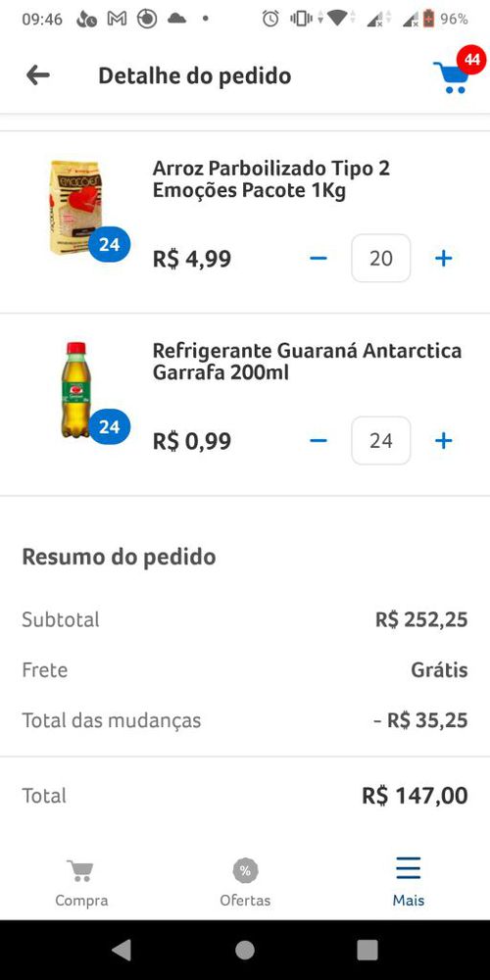490x980 pixels.
Task: Open the Arroz Emoções product image
Action: pyautogui.click(x=75, y=208)
